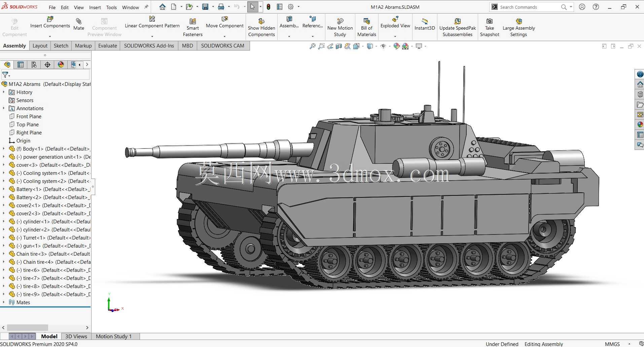Click the New Motion Study tool

(340, 28)
